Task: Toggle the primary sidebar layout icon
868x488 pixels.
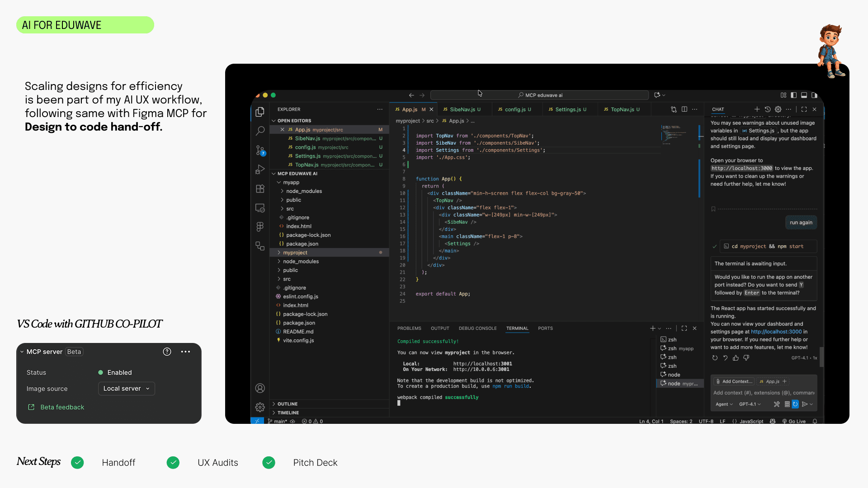Action: (x=793, y=95)
